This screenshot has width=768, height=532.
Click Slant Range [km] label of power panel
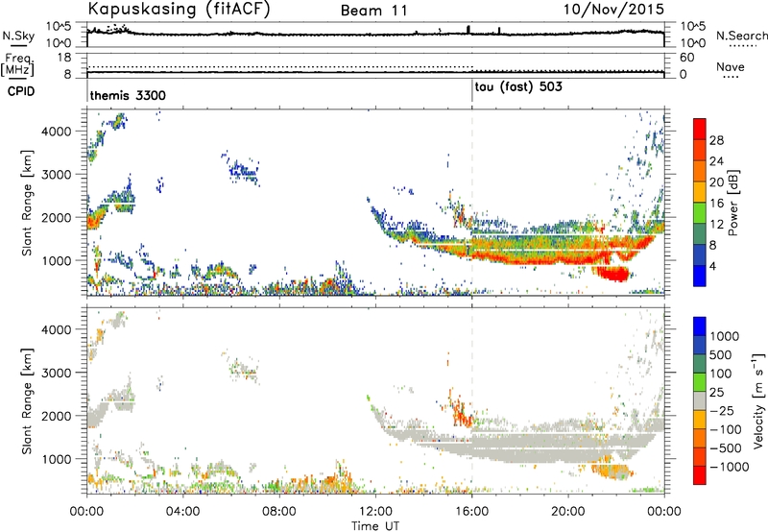click(27, 203)
